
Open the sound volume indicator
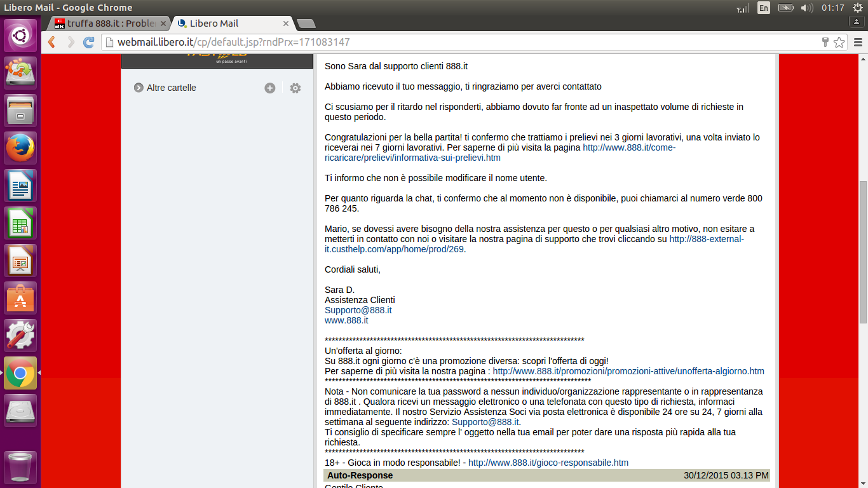click(x=807, y=8)
